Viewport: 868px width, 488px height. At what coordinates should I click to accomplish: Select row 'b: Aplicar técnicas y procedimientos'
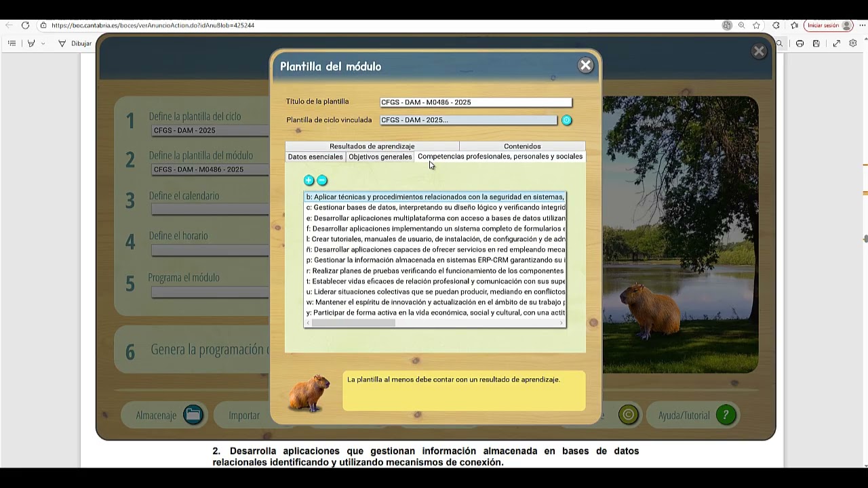click(435, 197)
